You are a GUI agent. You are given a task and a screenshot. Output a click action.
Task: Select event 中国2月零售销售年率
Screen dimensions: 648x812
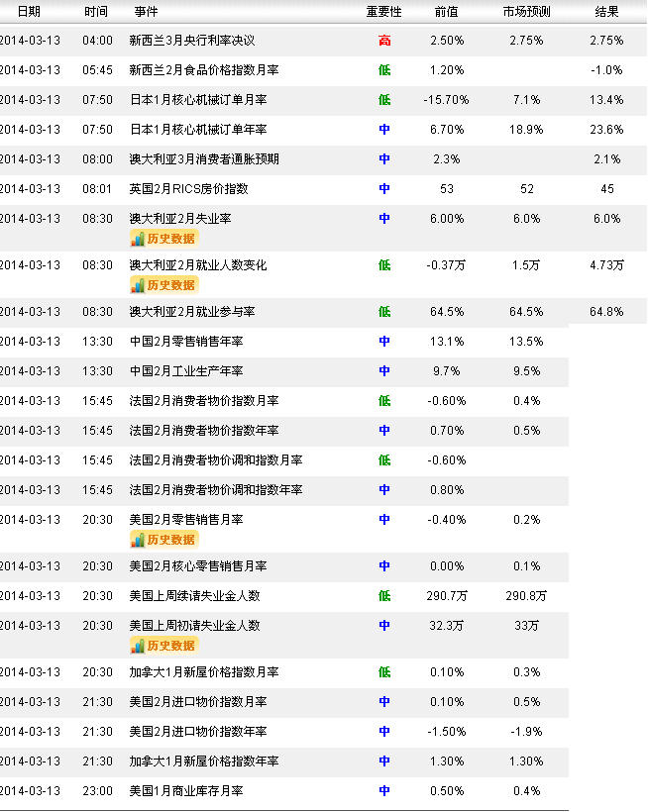click(x=186, y=342)
